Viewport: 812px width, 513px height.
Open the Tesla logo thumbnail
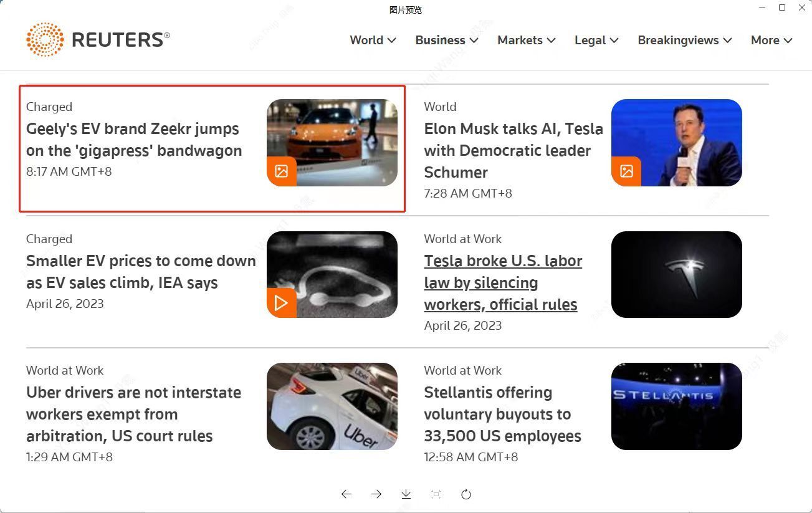tap(677, 274)
